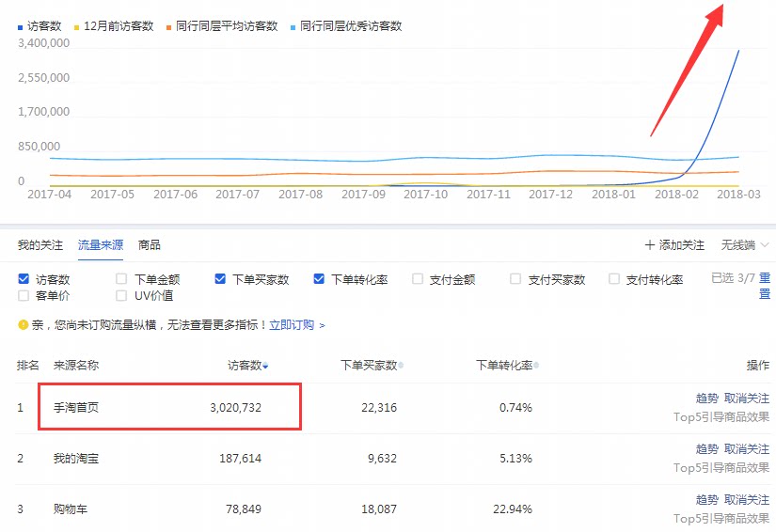This screenshot has height=532, width=776.
Task: Click the 3,020,732 visitor count
Action: coord(235,407)
